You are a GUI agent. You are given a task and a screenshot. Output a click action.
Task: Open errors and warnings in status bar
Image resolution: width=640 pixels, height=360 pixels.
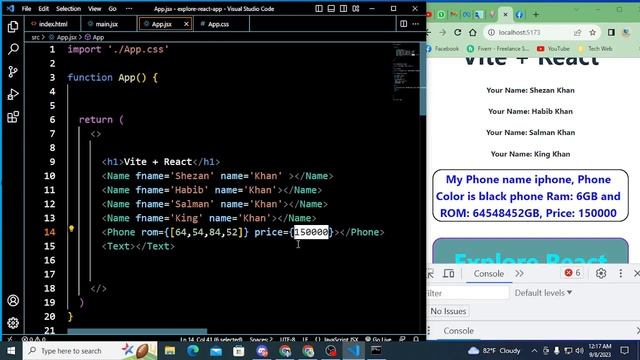pyautogui.click(x=33, y=339)
